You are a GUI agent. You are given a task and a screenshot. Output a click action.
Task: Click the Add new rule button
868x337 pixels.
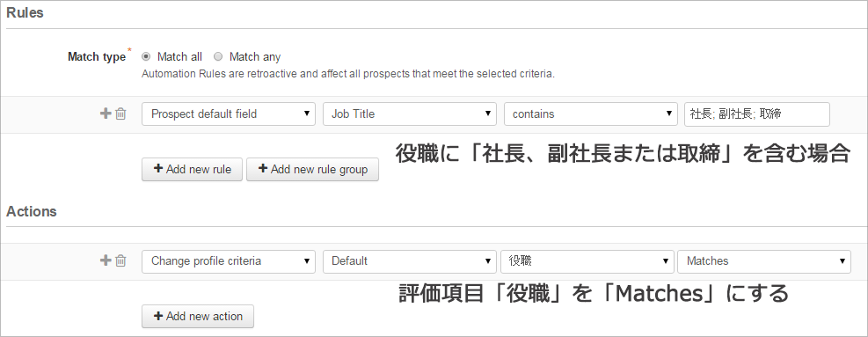[192, 169]
